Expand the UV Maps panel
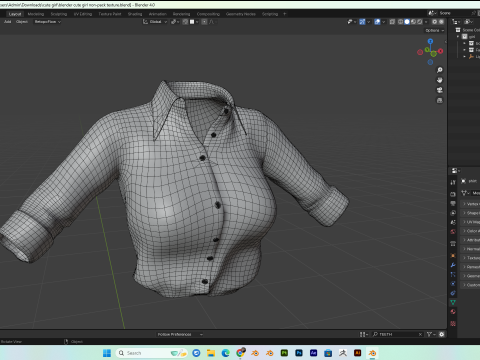Image resolution: width=480 pixels, height=360 pixels. [471, 222]
